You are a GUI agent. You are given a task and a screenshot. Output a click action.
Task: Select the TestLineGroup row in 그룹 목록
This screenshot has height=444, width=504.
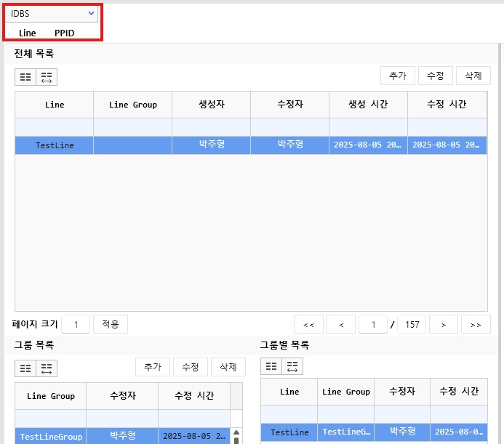[x=51, y=436]
